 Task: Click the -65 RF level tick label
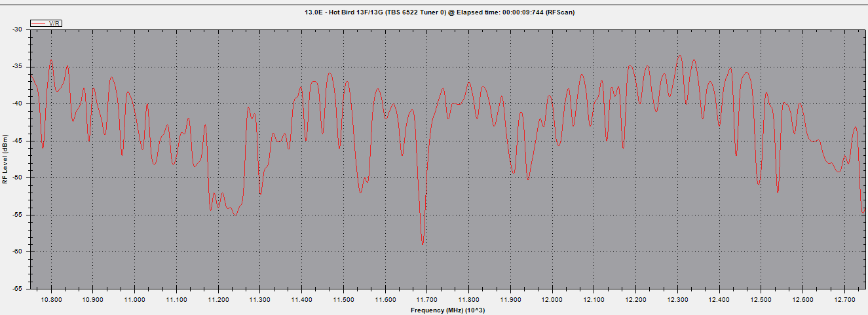(17, 289)
